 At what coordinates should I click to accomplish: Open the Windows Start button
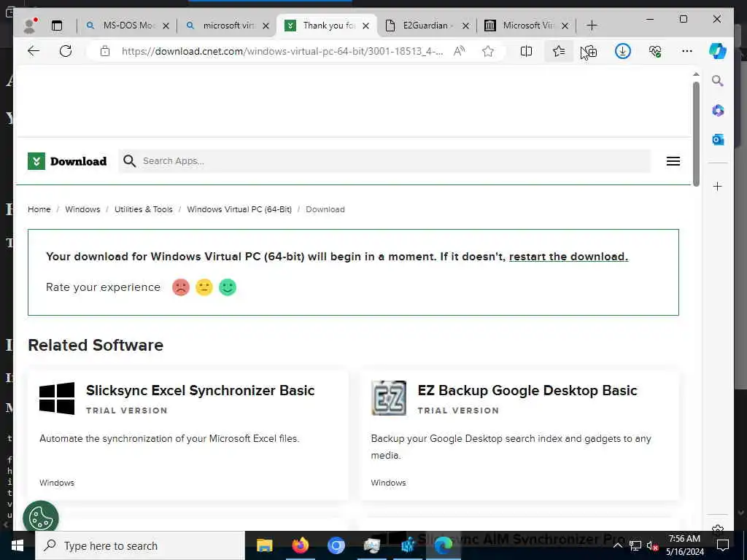18,545
